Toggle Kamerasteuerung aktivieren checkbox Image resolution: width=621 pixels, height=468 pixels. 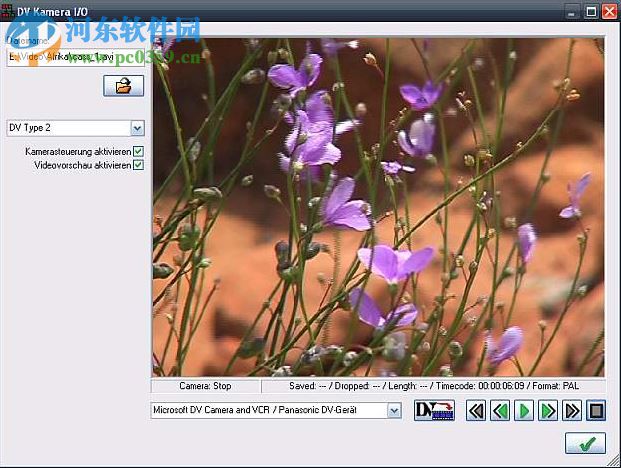(x=138, y=151)
